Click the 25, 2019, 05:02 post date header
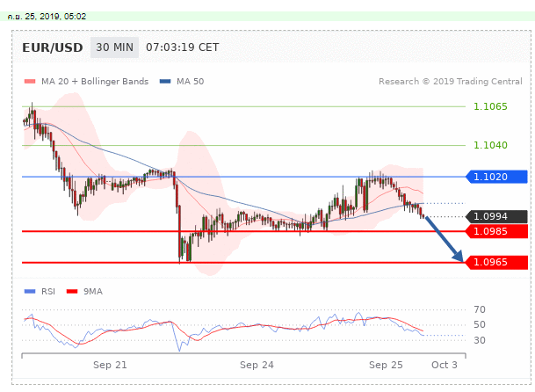The width and height of the screenshot is (535, 392). coord(47,17)
